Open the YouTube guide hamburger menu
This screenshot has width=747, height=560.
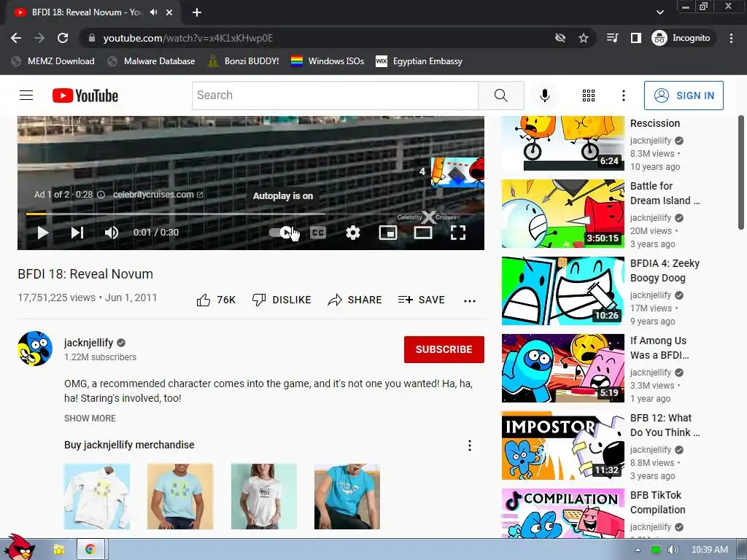(x=26, y=96)
